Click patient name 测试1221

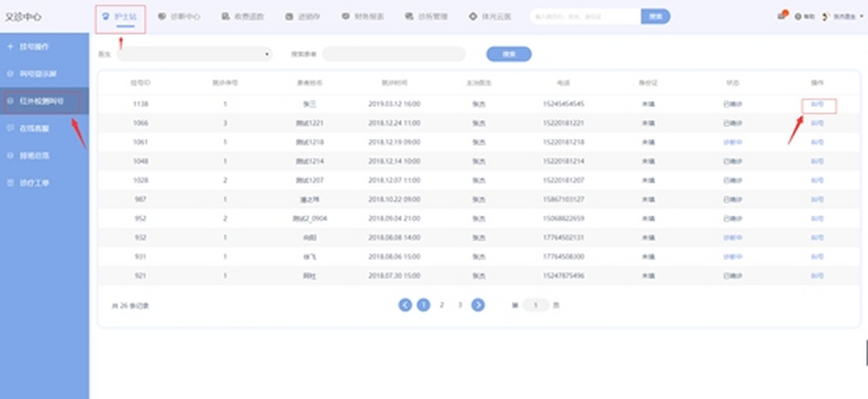pos(309,123)
